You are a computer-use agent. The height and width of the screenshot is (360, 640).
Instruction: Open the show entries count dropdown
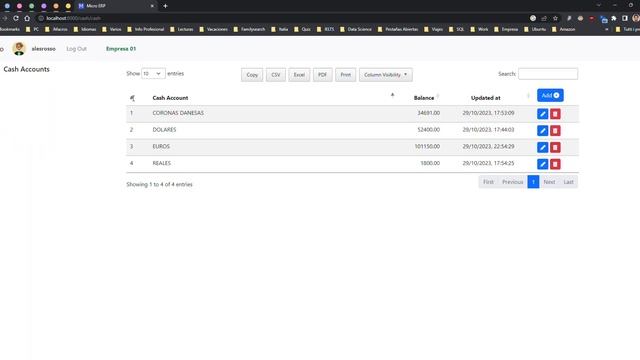point(153,73)
